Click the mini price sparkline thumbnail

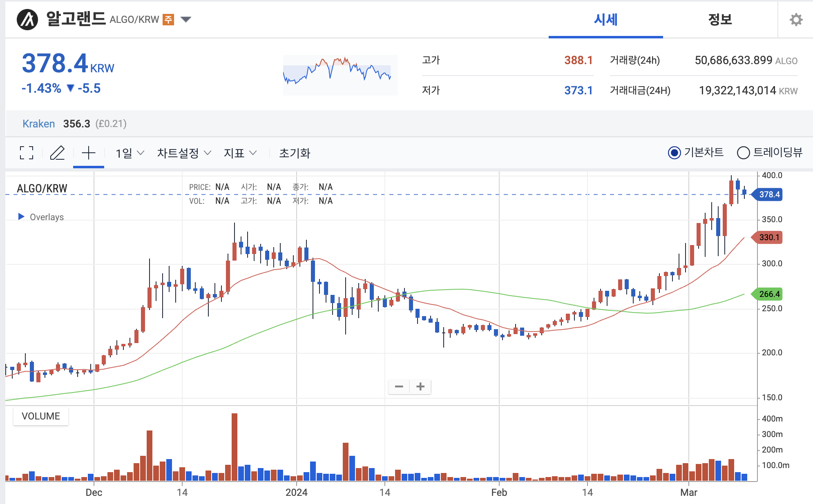tap(339, 75)
